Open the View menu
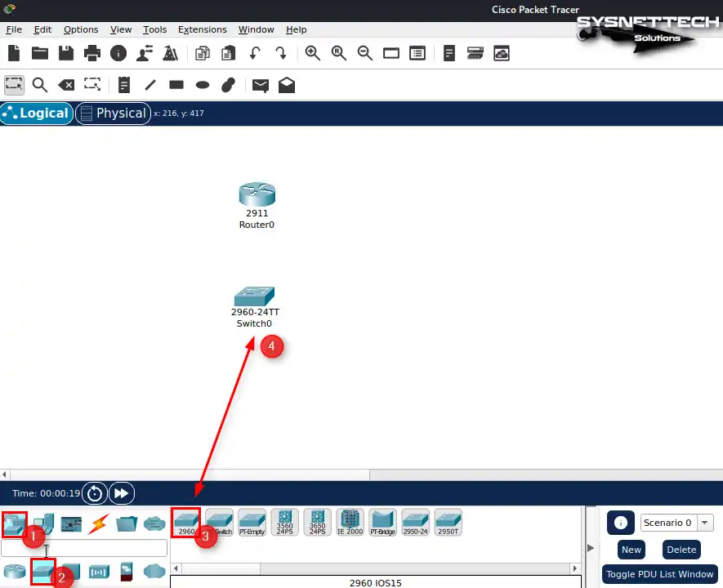Viewport: 723px width, 588px height. click(121, 29)
